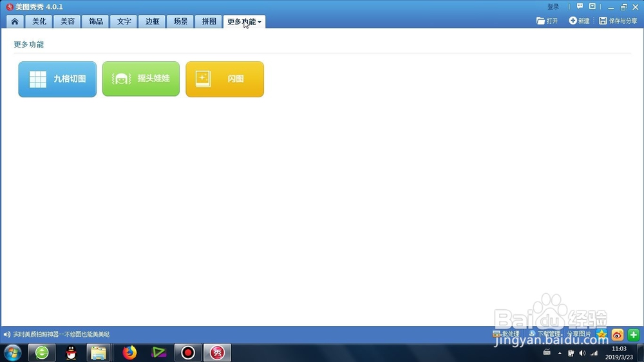Share image to QQ Zone star icon
The height and width of the screenshot is (362, 644).
pos(601,334)
